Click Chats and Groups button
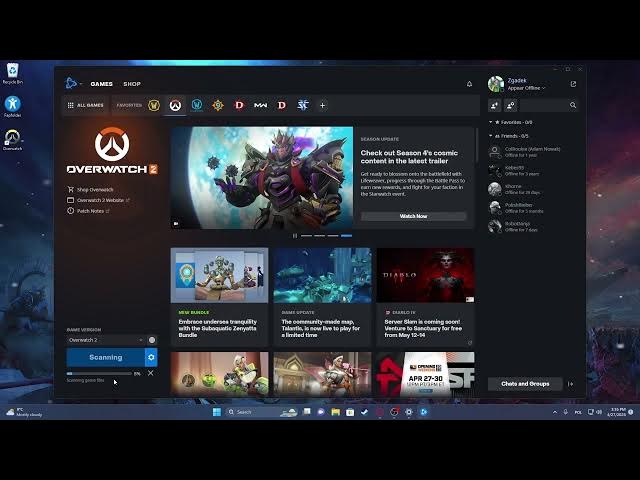 pos(525,384)
